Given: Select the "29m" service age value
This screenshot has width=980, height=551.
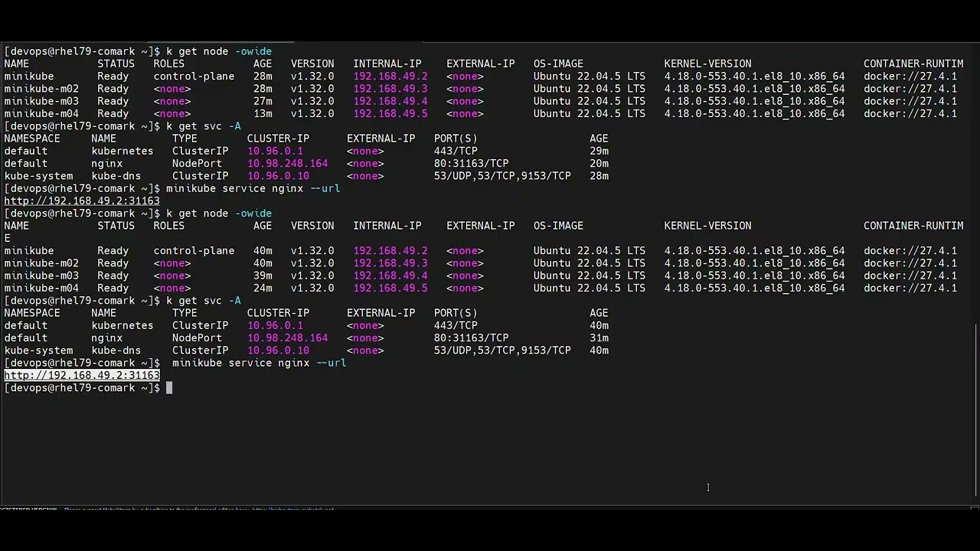Looking at the screenshot, I should (599, 151).
